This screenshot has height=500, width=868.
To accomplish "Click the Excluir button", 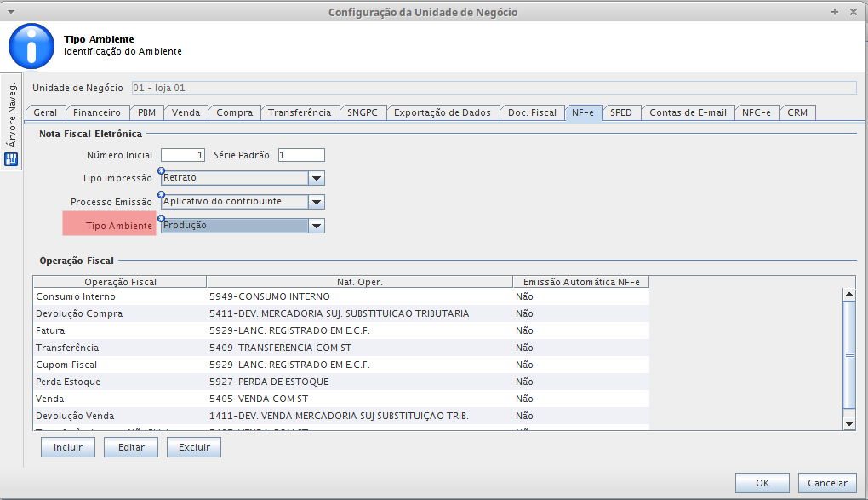I will click(x=194, y=447).
